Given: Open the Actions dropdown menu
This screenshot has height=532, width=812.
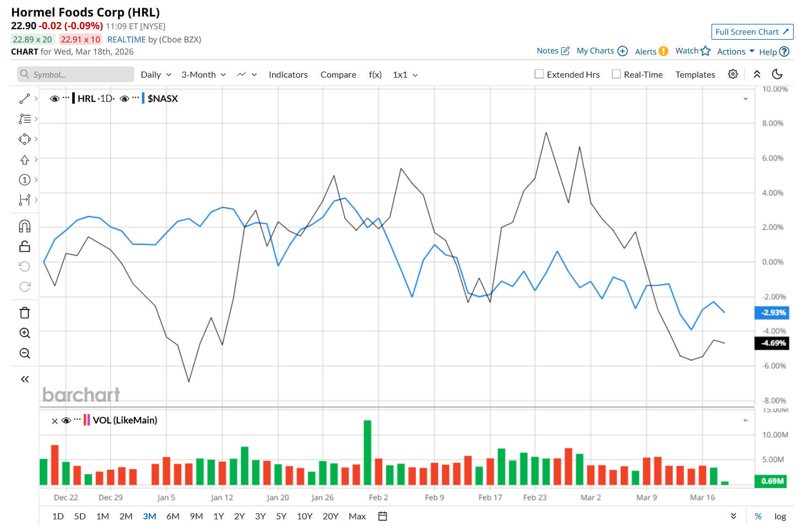Looking at the screenshot, I should coord(735,51).
